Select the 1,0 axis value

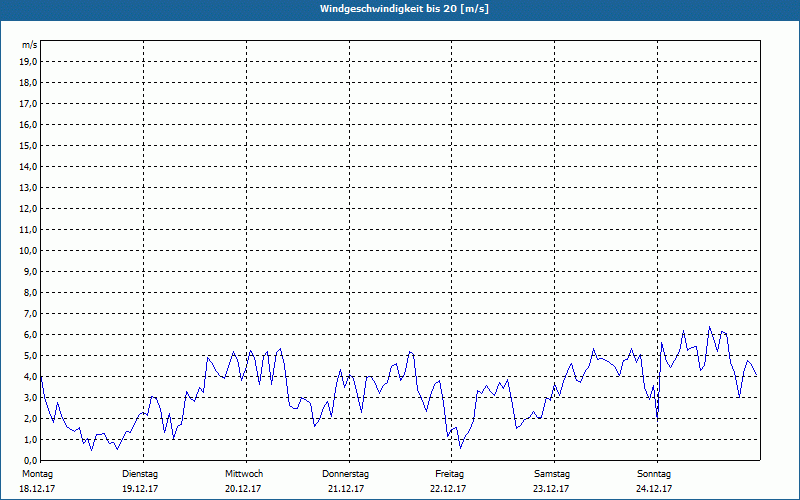coord(30,440)
